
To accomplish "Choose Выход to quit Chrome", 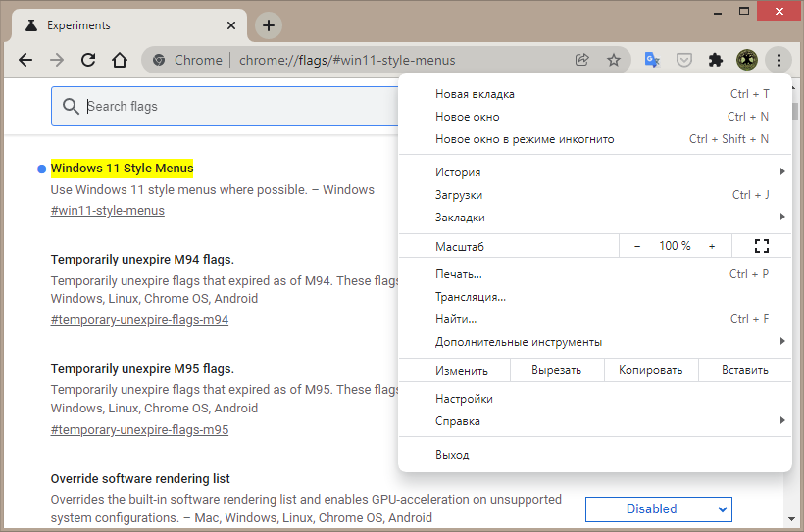I will 595,455.
